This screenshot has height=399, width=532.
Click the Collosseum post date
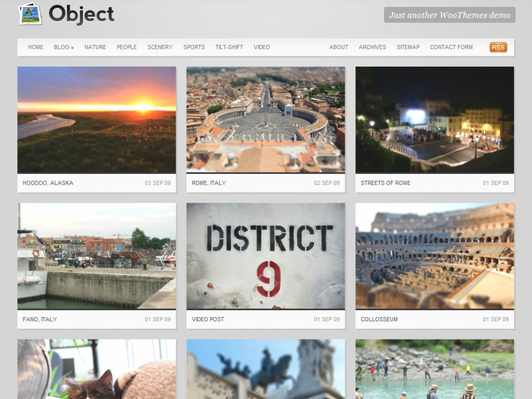tap(496, 319)
